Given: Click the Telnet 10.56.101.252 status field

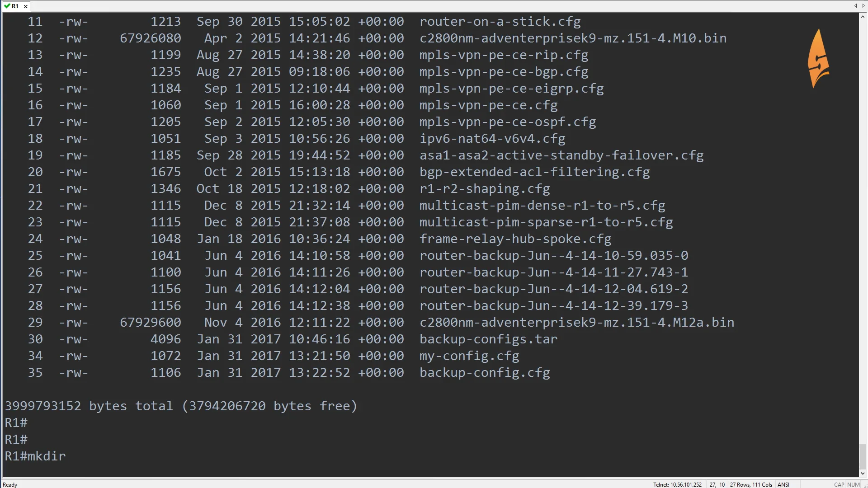Looking at the screenshot, I should 677,484.
